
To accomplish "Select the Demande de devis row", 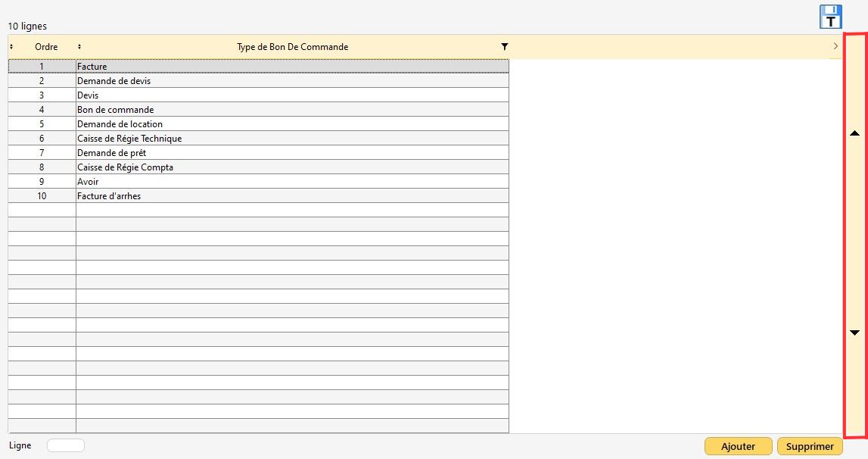I will [291, 81].
